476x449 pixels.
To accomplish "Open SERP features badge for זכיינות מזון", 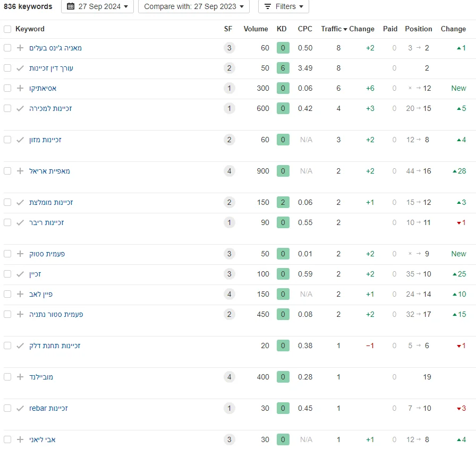I will [x=229, y=140].
